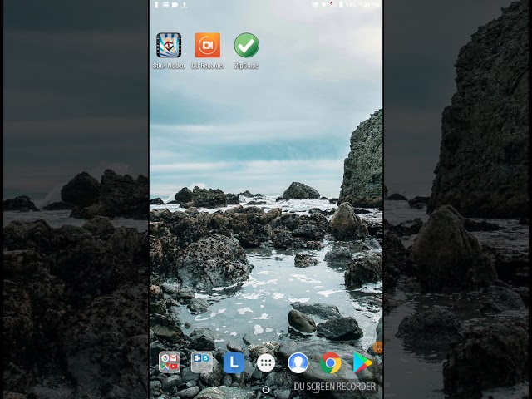This screenshot has height=399, width=532.
Task: Open the Google Play Store
Action: pos(362,362)
